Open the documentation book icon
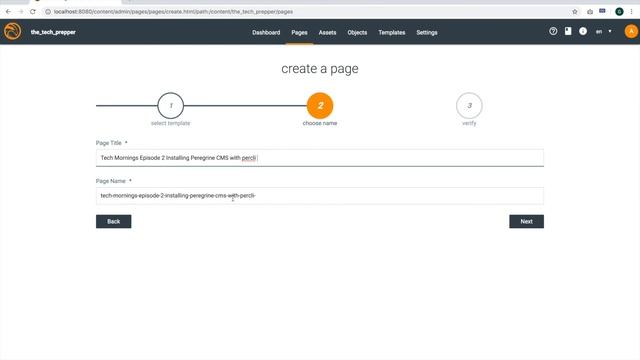The height and width of the screenshot is (360, 640). click(568, 31)
